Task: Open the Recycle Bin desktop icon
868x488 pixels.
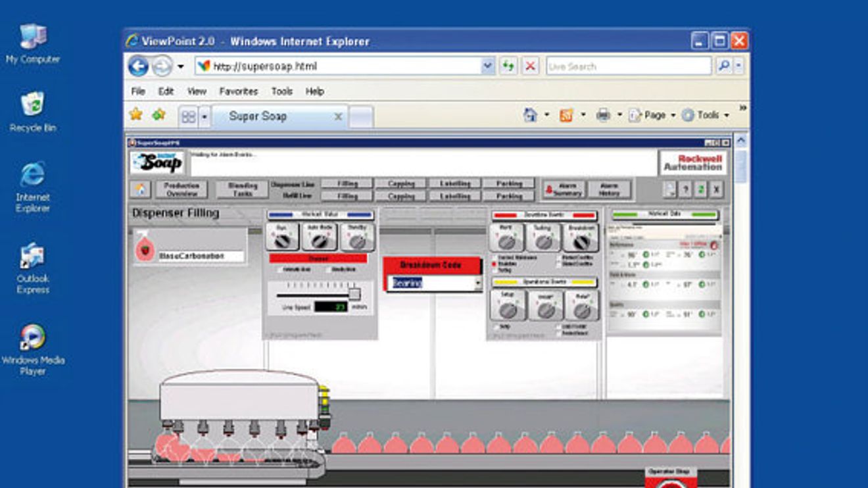Action: click(x=33, y=112)
